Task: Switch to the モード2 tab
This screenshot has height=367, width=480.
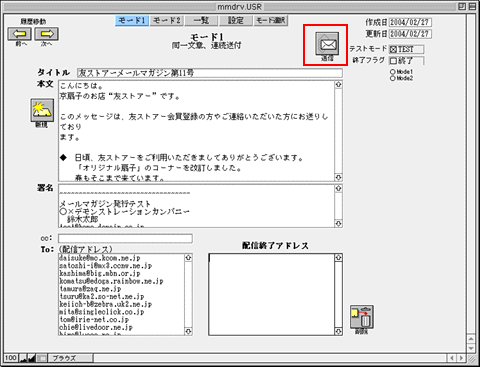Action: tap(167, 20)
